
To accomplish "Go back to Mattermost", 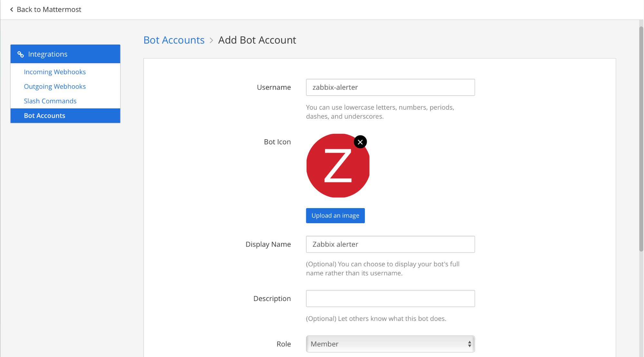I will click(49, 10).
